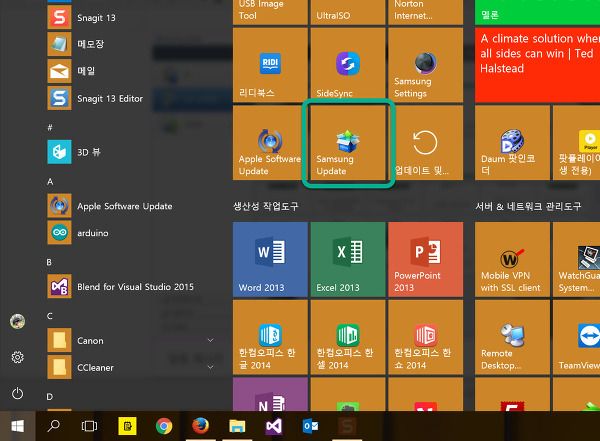
Task: Launch the Daum 팟인코더 tile
Action: 512,143
